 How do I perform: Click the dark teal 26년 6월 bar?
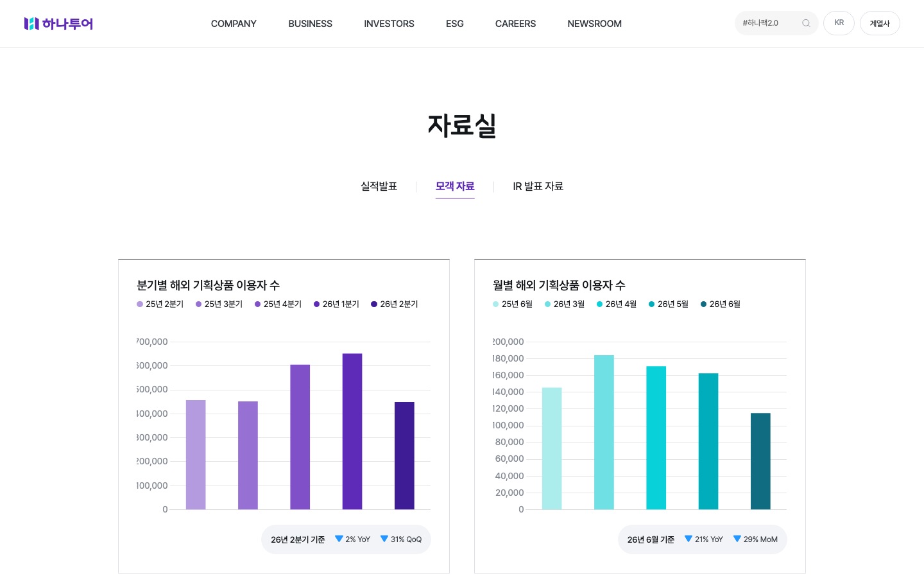pyautogui.click(x=760, y=461)
